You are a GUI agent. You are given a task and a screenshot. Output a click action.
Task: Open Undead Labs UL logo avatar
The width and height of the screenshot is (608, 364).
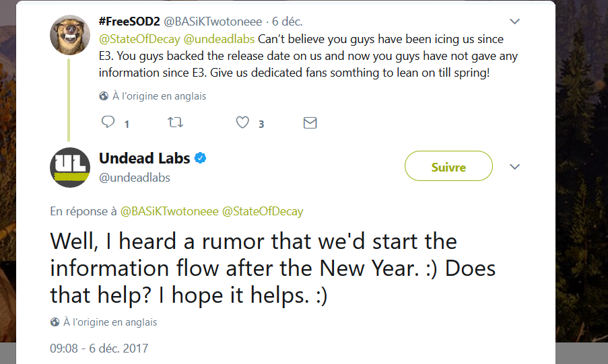[70, 168]
